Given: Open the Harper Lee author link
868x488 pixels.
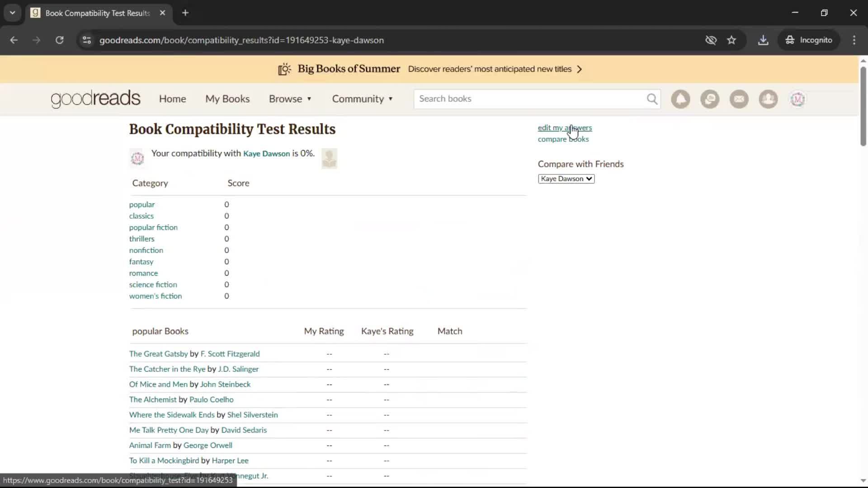Looking at the screenshot, I should (x=230, y=461).
